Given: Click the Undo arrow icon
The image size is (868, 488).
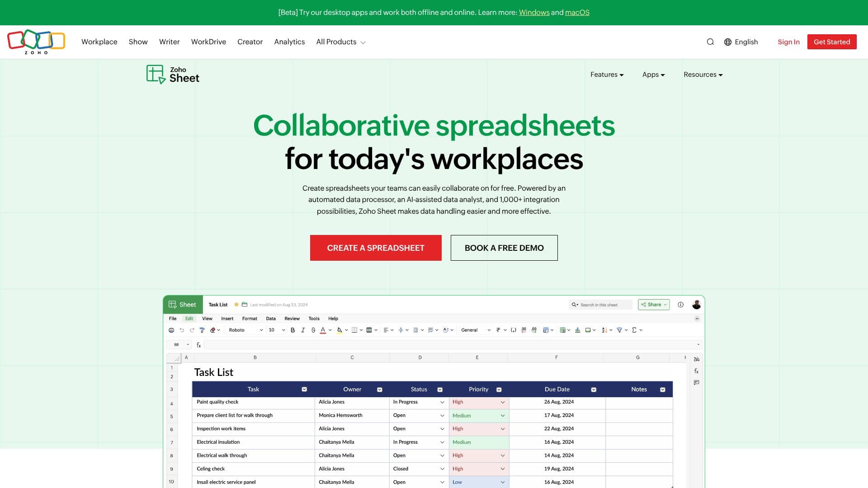Looking at the screenshot, I should (182, 330).
